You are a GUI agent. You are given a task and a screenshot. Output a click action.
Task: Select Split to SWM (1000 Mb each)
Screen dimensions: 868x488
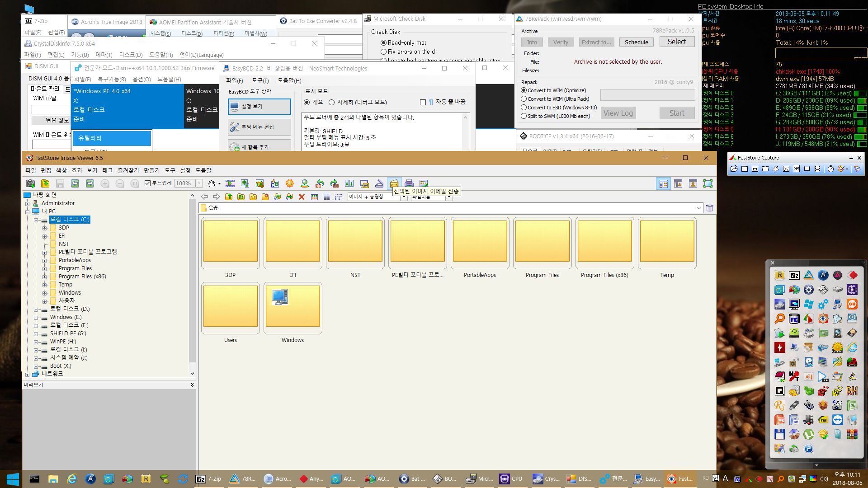(x=524, y=116)
